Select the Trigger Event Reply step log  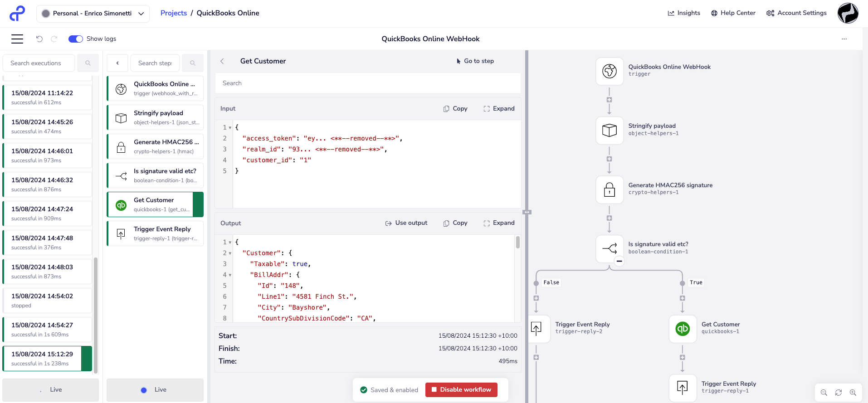tap(155, 233)
